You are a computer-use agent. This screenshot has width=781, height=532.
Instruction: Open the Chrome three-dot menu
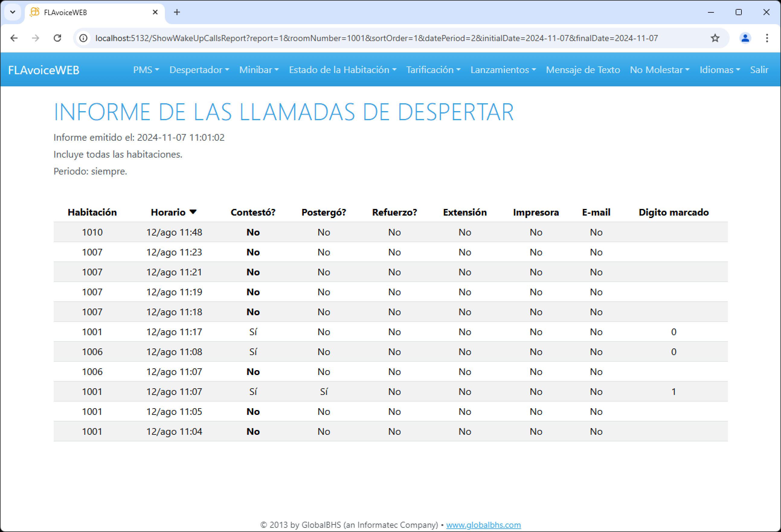pyautogui.click(x=767, y=38)
